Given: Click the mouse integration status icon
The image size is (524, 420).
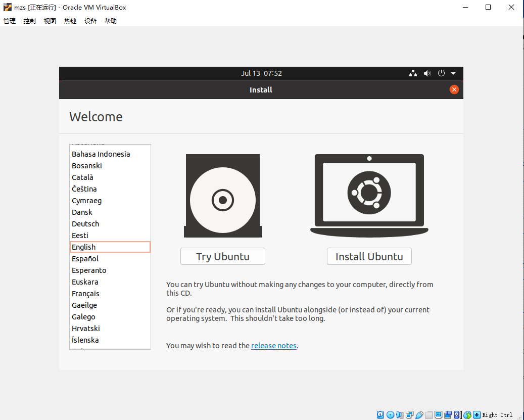Looking at the screenshot, I should click(x=467, y=414).
